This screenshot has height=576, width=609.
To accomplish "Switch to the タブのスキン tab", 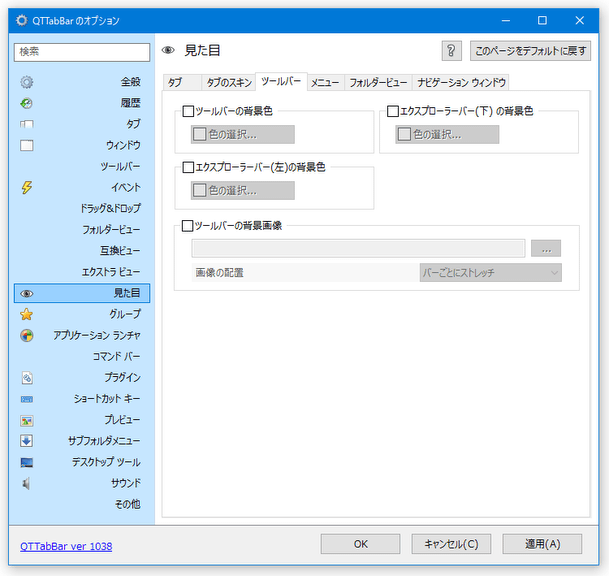I will tap(228, 82).
